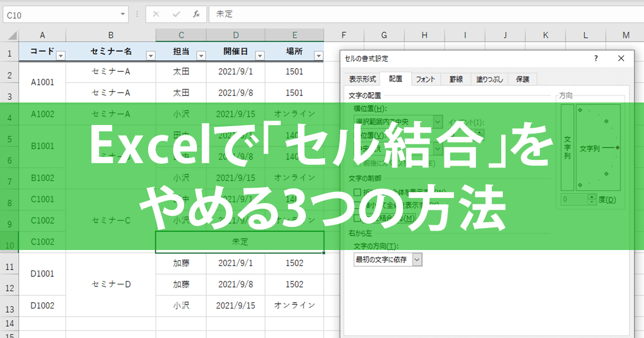Toggle the merge cells (M) checkbox

tap(357, 218)
